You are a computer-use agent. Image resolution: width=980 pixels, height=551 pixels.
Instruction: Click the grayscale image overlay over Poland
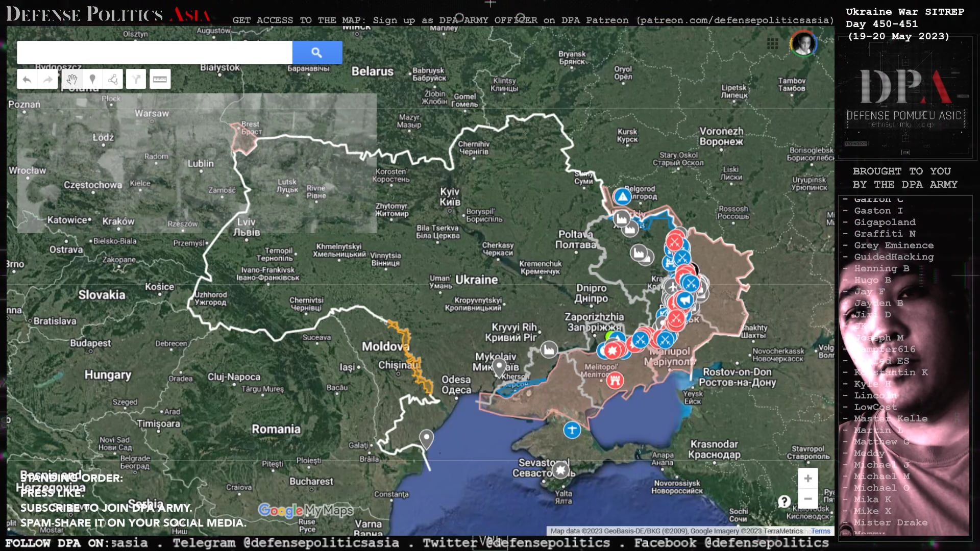click(197, 163)
